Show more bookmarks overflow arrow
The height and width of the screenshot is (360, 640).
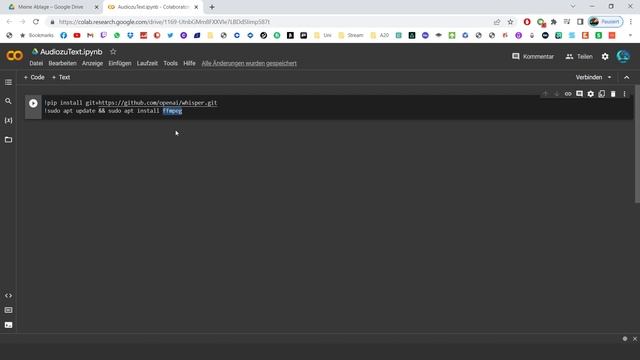pos(630,36)
